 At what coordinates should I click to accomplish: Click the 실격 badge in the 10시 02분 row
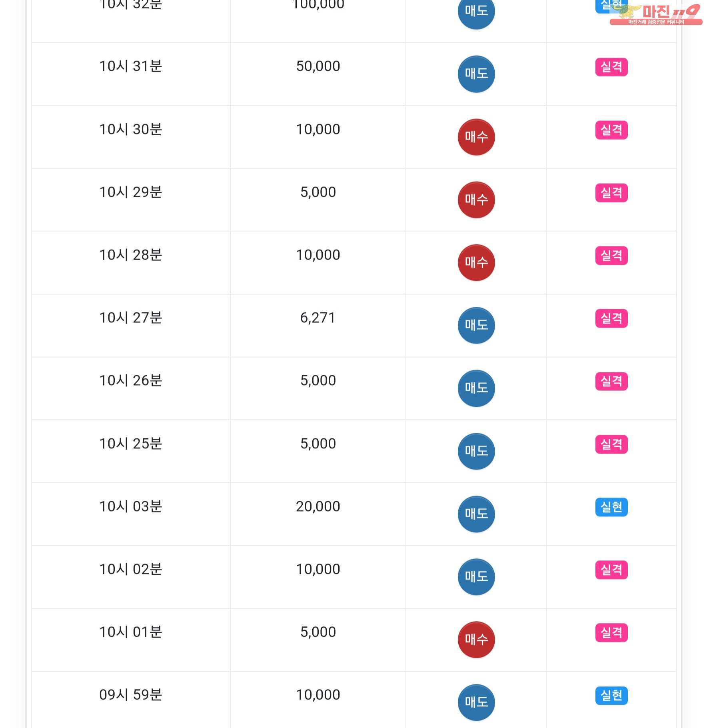(611, 570)
